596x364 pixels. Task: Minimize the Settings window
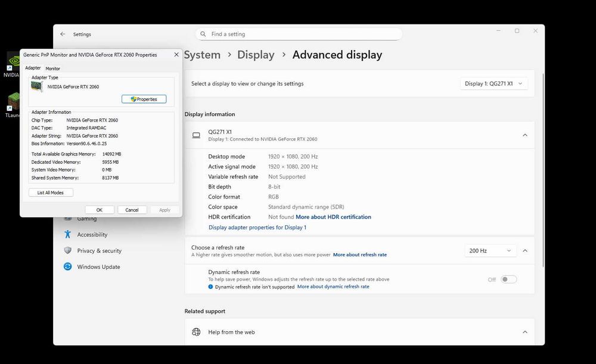[x=498, y=31]
